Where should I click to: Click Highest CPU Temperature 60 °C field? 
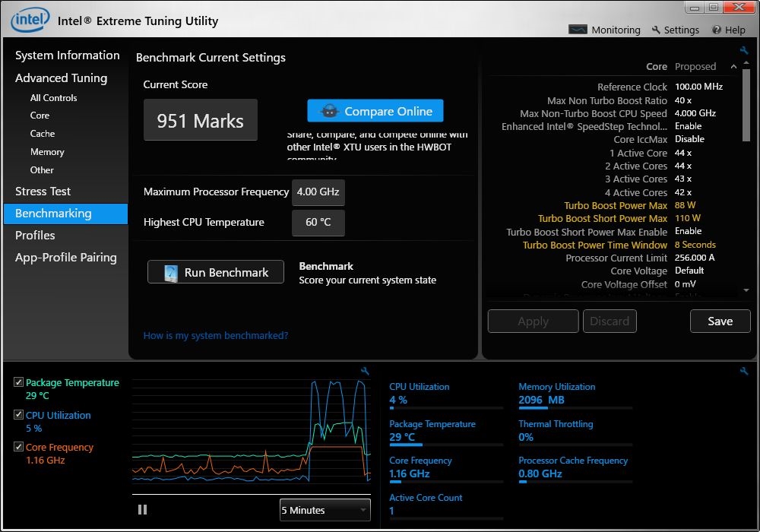pos(318,223)
